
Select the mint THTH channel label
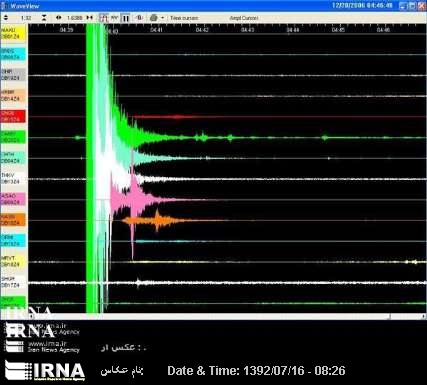coord(13,158)
